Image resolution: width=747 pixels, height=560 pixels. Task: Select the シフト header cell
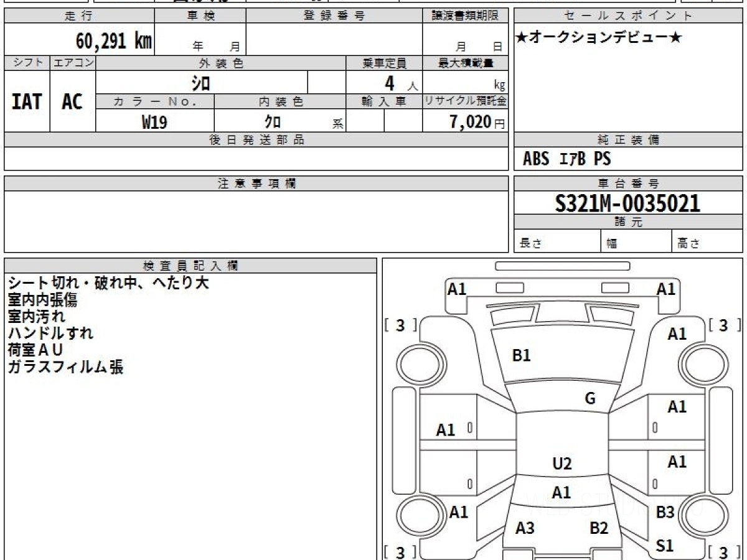[27, 63]
